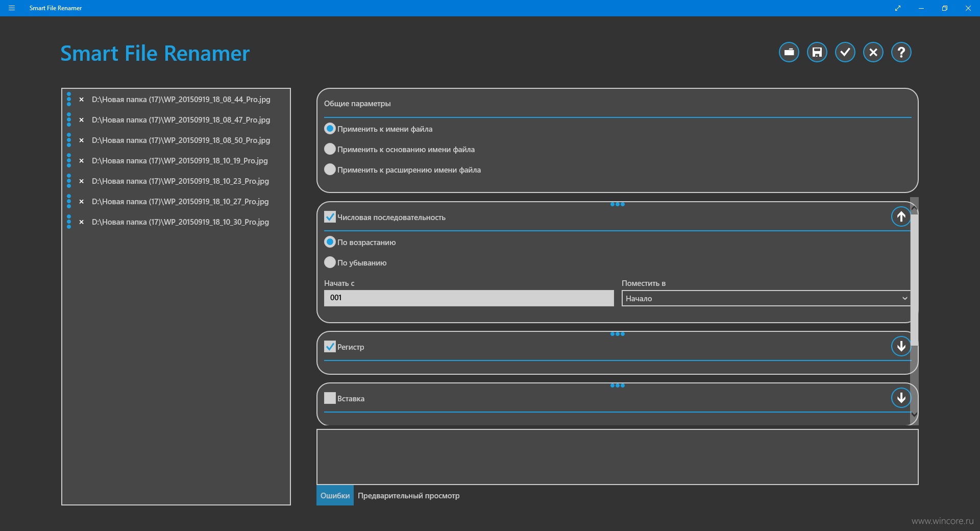Click drag handle dots of WP_20150919_18_08_50_Pro.jpg
Screen dimensions: 980x531
coord(69,140)
